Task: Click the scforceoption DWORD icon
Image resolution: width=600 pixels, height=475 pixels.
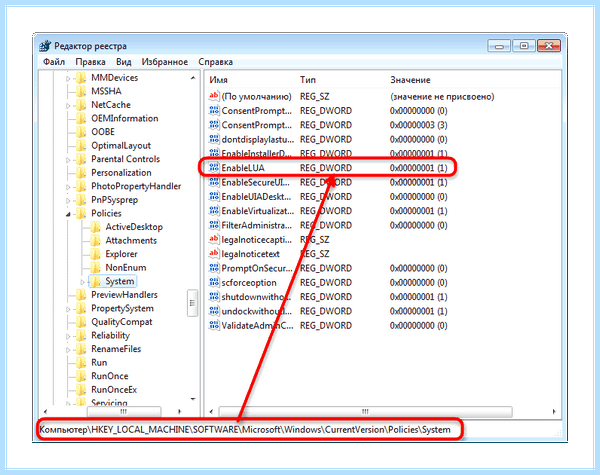Action: (x=214, y=282)
